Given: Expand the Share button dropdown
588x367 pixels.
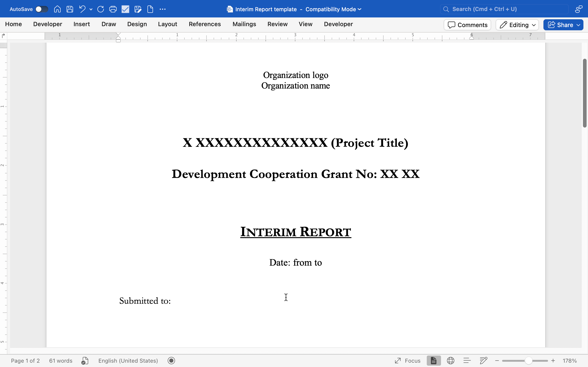Looking at the screenshot, I should click(x=579, y=25).
